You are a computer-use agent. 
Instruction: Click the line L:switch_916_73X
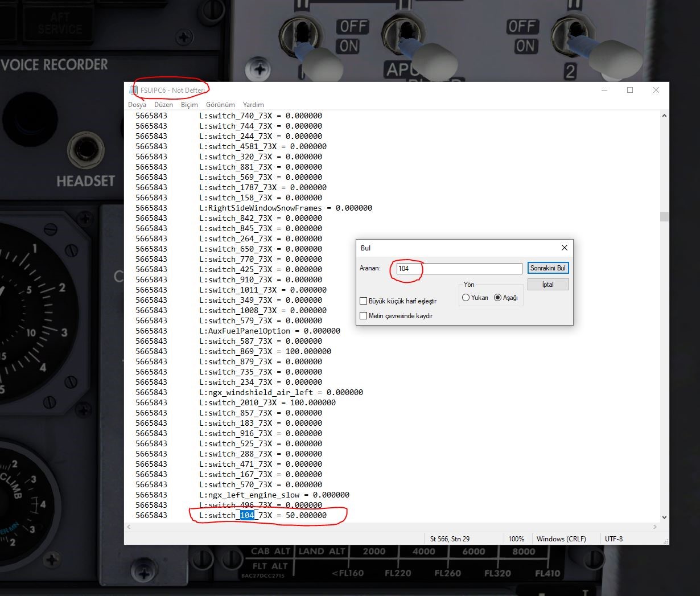[x=261, y=433]
